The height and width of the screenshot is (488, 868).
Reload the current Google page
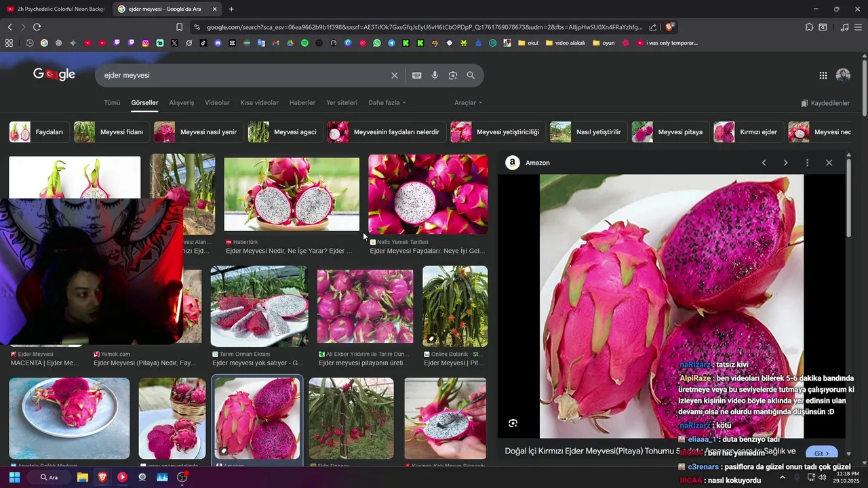click(37, 27)
